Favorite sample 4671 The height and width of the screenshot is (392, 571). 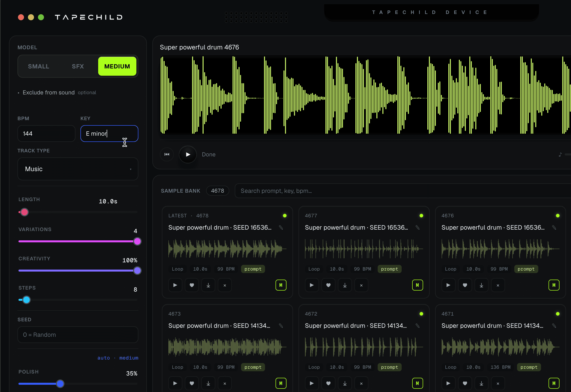point(465,383)
